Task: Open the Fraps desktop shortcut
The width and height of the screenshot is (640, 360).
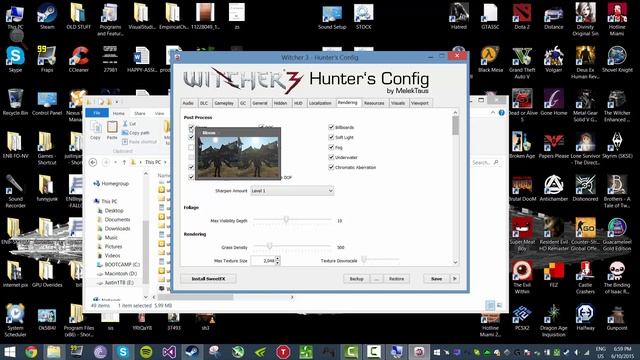Action: pos(47,59)
